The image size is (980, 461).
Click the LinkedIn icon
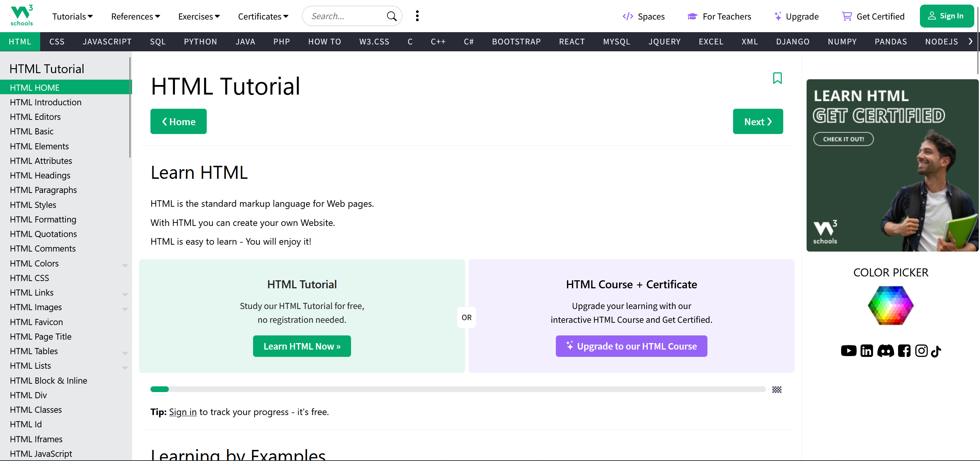click(867, 351)
